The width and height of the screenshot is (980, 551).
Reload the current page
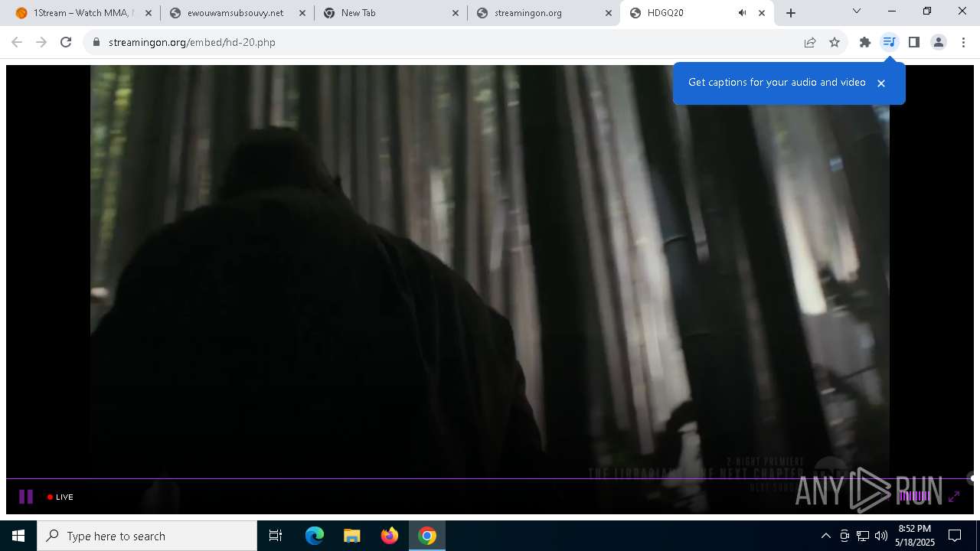pos(66,42)
